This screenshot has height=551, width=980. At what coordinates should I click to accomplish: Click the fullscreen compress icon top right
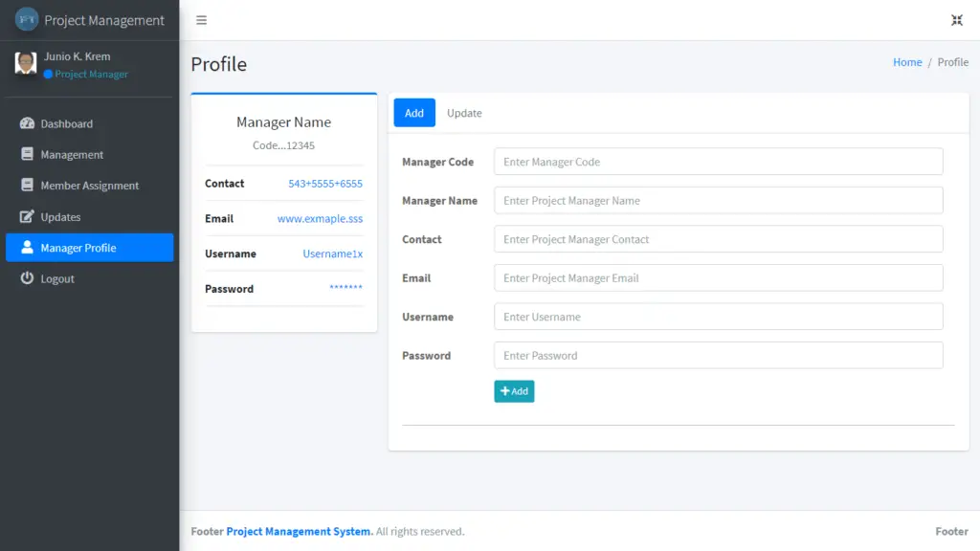[956, 18]
